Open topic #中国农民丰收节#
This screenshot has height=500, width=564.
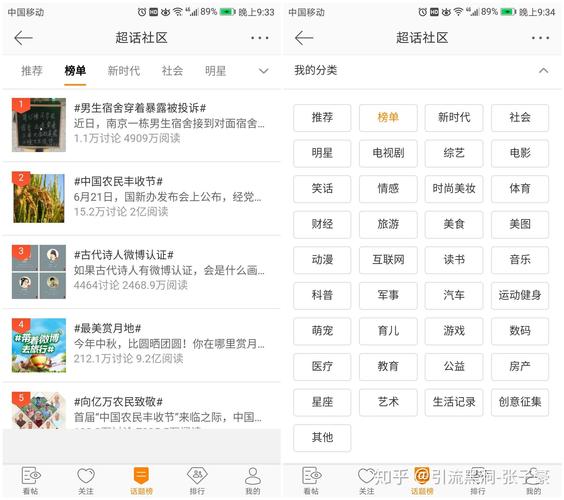[x=118, y=181]
